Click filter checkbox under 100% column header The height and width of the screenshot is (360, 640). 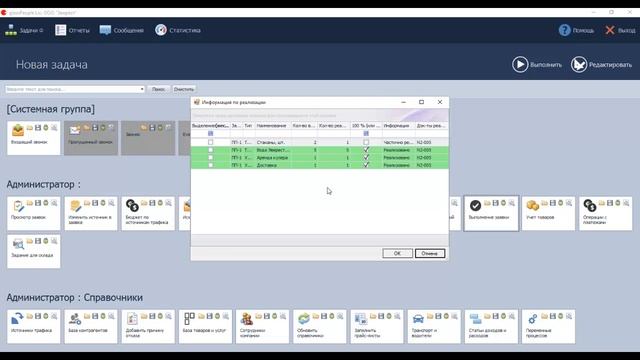(x=366, y=133)
